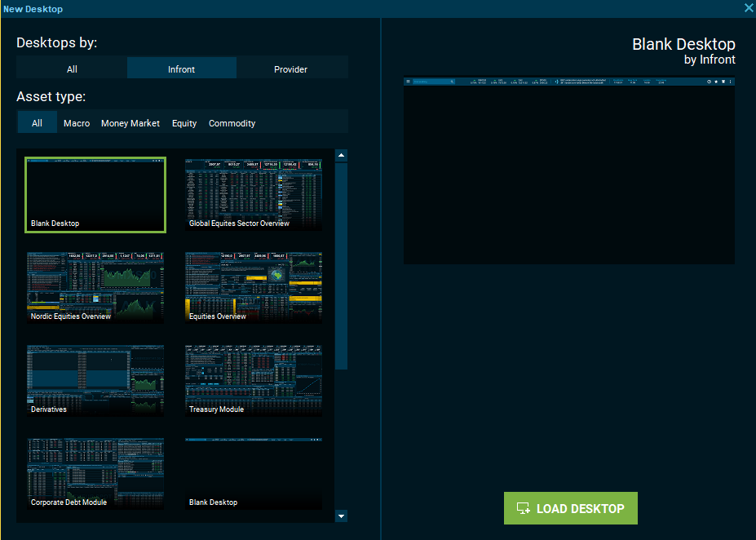Filter desktops by Provider

click(x=290, y=69)
